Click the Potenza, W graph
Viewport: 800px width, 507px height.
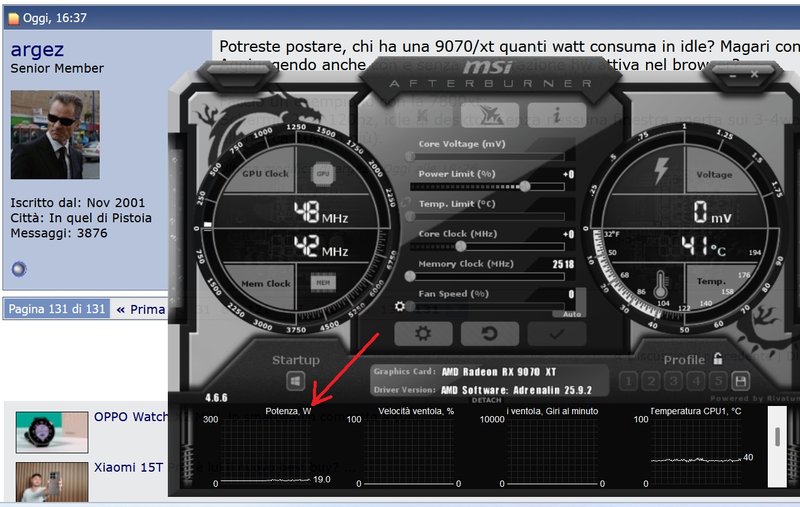coord(265,449)
